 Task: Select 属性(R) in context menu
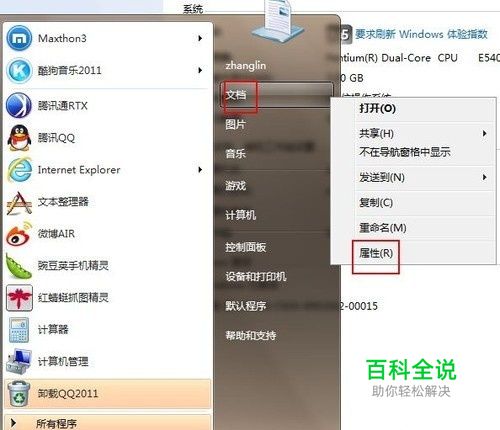(x=376, y=253)
